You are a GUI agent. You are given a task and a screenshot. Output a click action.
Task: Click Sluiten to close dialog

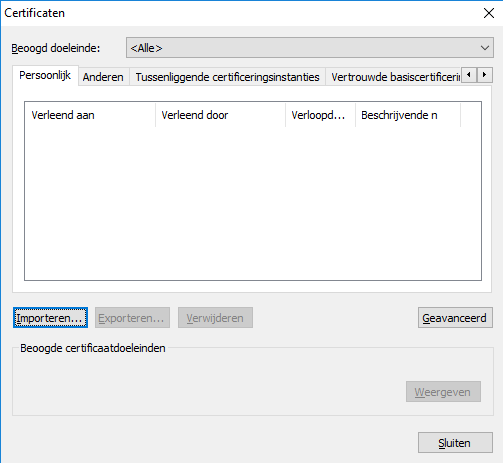pyautogui.click(x=455, y=443)
